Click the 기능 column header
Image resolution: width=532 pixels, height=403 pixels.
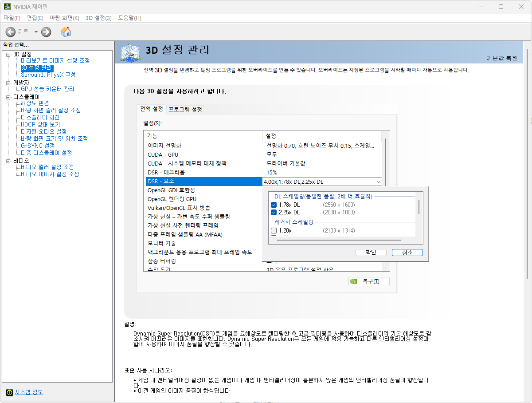(203, 136)
